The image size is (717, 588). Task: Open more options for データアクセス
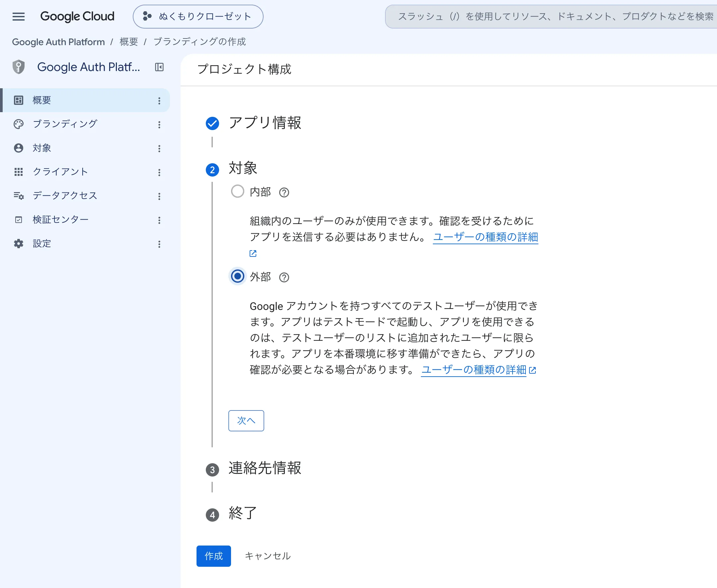(x=159, y=196)
